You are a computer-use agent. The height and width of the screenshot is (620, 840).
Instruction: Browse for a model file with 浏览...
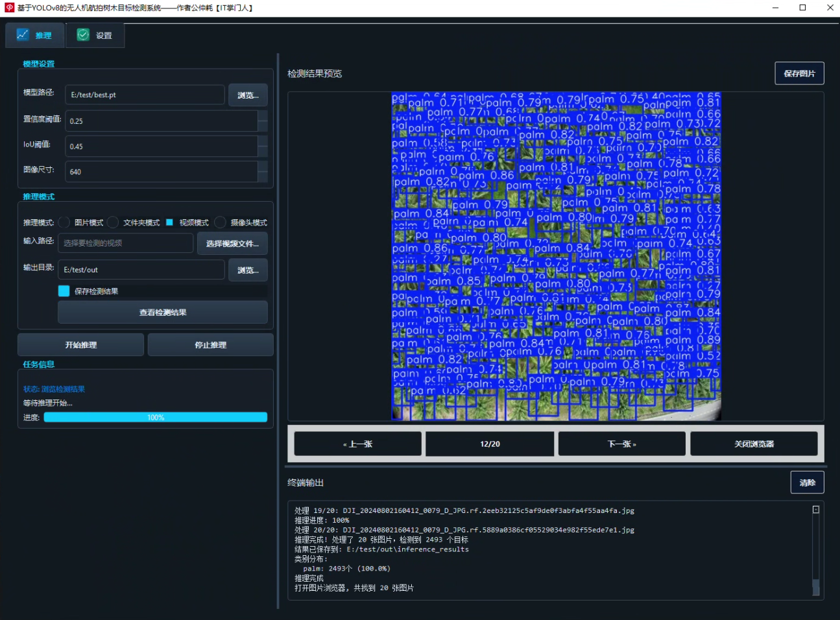(x=248, y=95)
